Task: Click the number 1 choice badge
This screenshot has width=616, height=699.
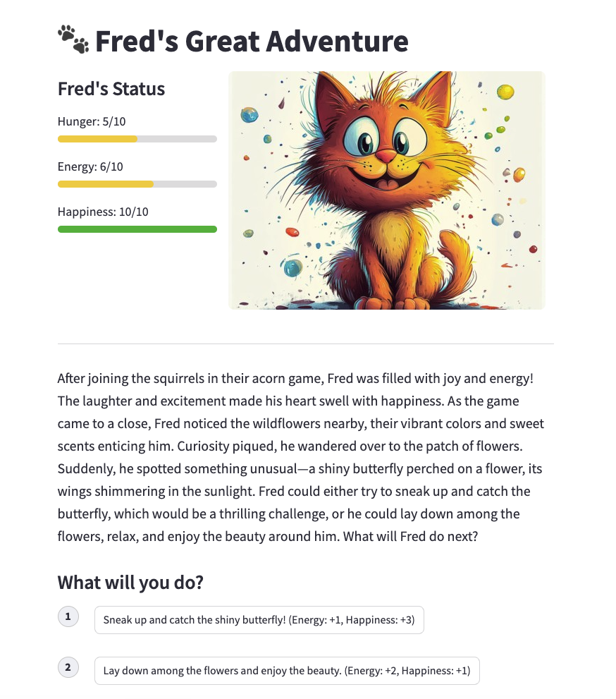Action: tap(68, 617)
